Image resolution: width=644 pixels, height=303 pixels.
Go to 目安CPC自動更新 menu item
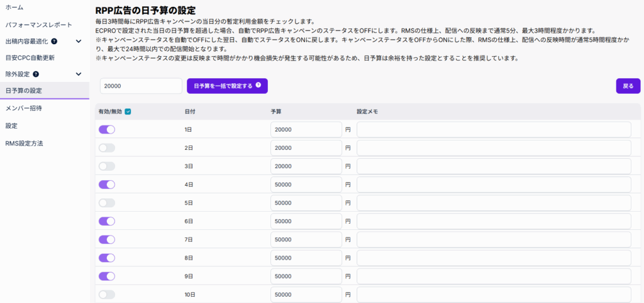(x=30, y=58)
